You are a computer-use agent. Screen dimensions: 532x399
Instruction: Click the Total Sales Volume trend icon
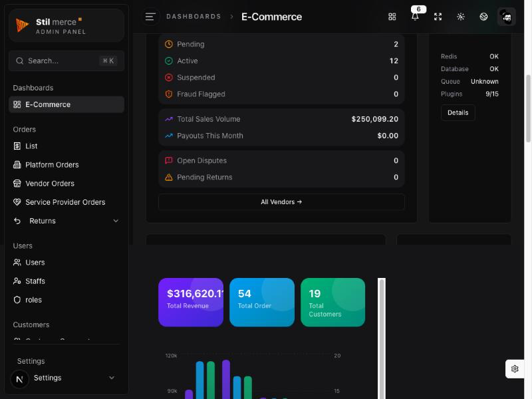coord(169,119)
